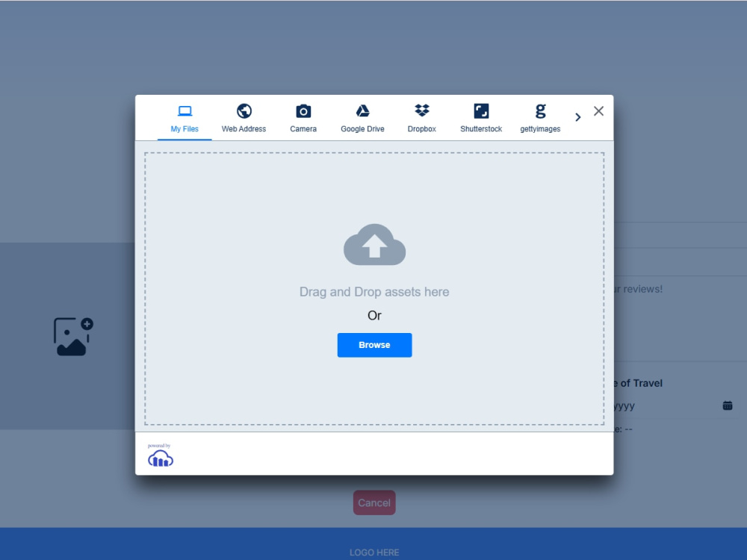747x560 pixels.
Task: Click 'Drag and Drop assets here' text
Action: click(374, 292)
